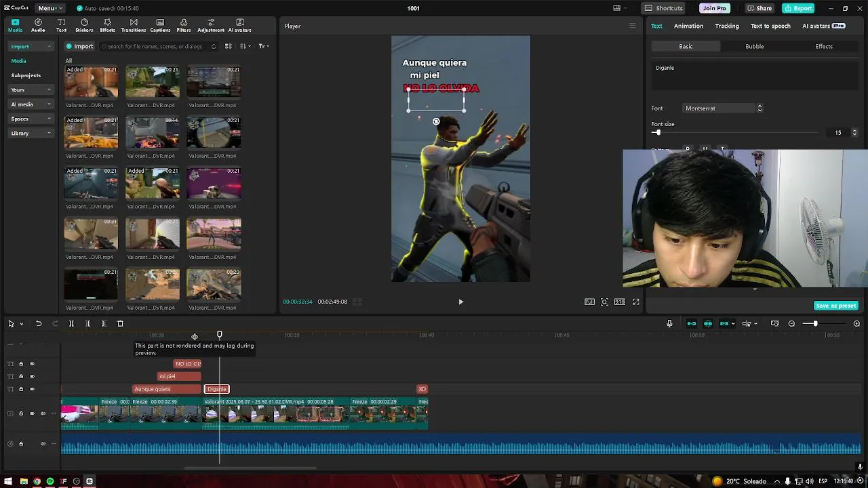Open the Stickers panel
The image size is (868, 488).
click(x=84, y=26)
